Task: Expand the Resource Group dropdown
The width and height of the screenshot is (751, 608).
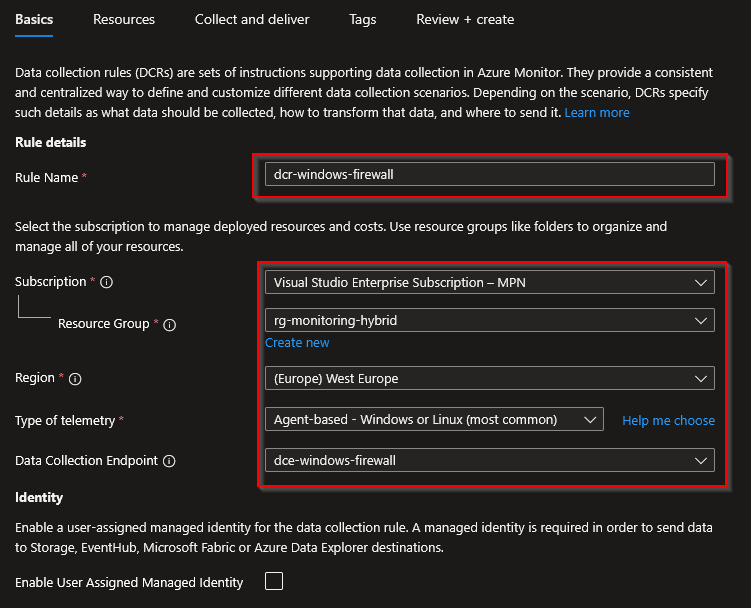Action: [489, 320]
